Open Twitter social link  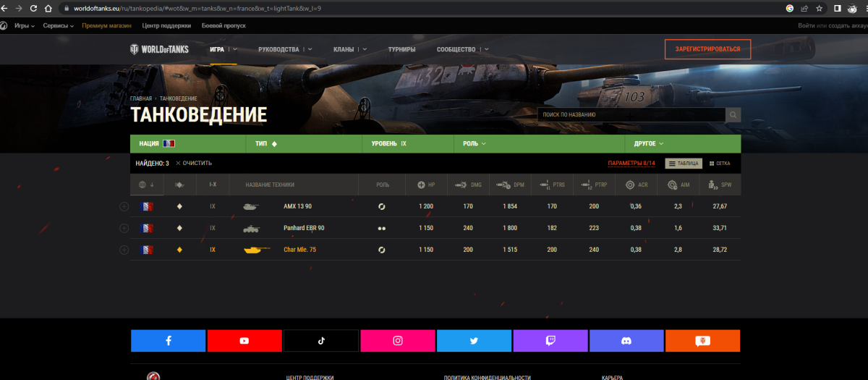pos(474,340)
